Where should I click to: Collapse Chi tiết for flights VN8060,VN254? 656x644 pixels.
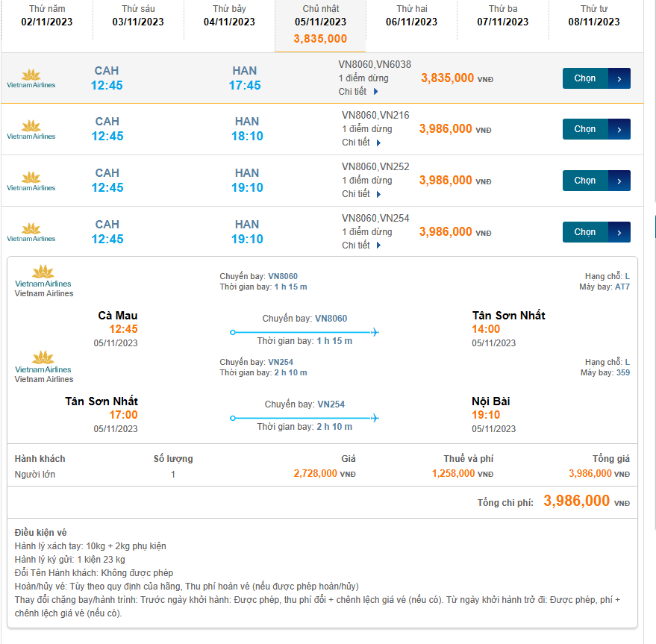361,246
